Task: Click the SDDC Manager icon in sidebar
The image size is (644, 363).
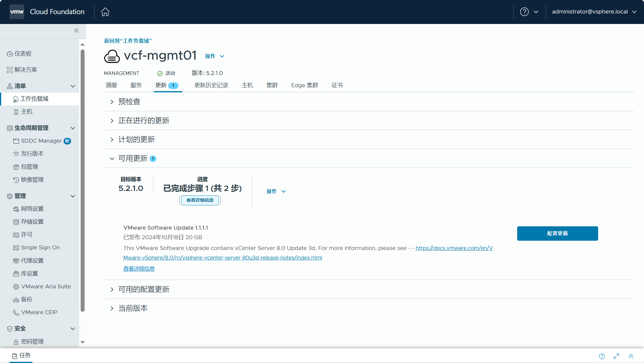Action: [x=16, y=141]
